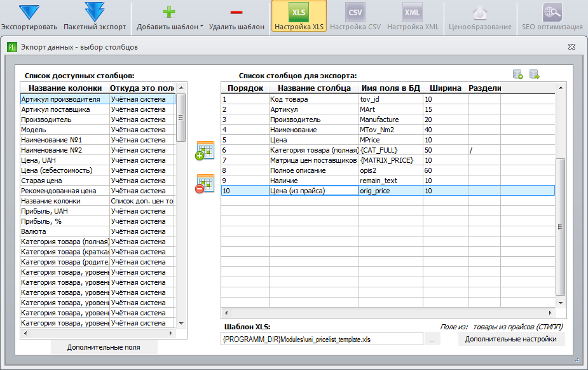
Task: Select Артикул поставщика row
Action: tap(97, 109)
